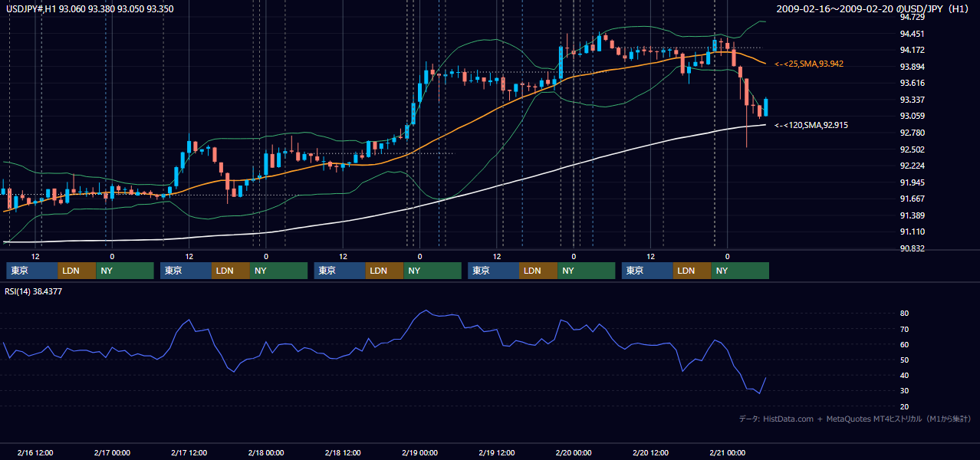980x460 pixels.
Task: Click price axis value 91.389
Action: 912,215
